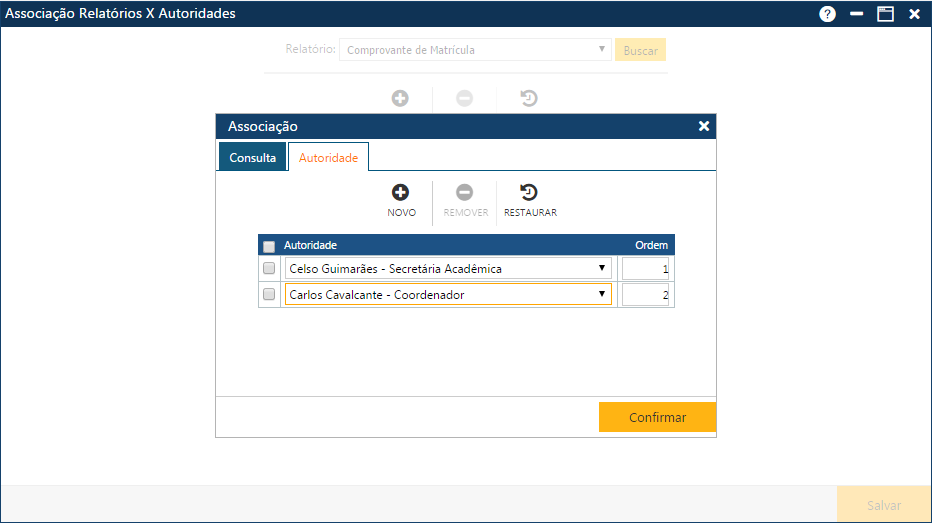The width and height of the screenshot is (932, 523).
Task: Close the Associação dialog
Action: (x=704, y=126)
